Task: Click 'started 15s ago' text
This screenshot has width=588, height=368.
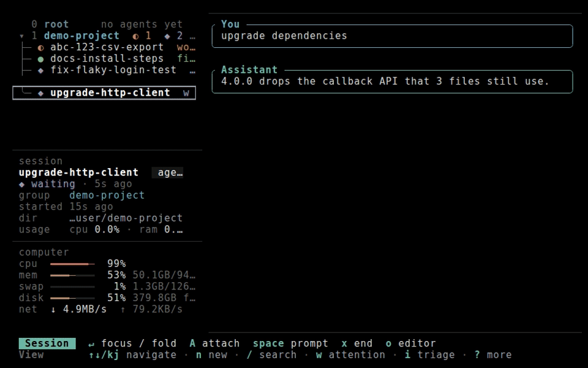Action: (66, 207)
